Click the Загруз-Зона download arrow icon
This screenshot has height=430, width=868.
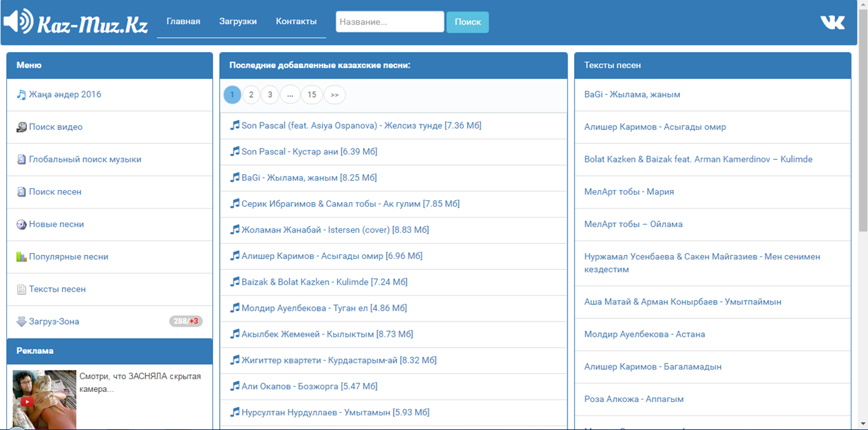(x=22, y=322)
